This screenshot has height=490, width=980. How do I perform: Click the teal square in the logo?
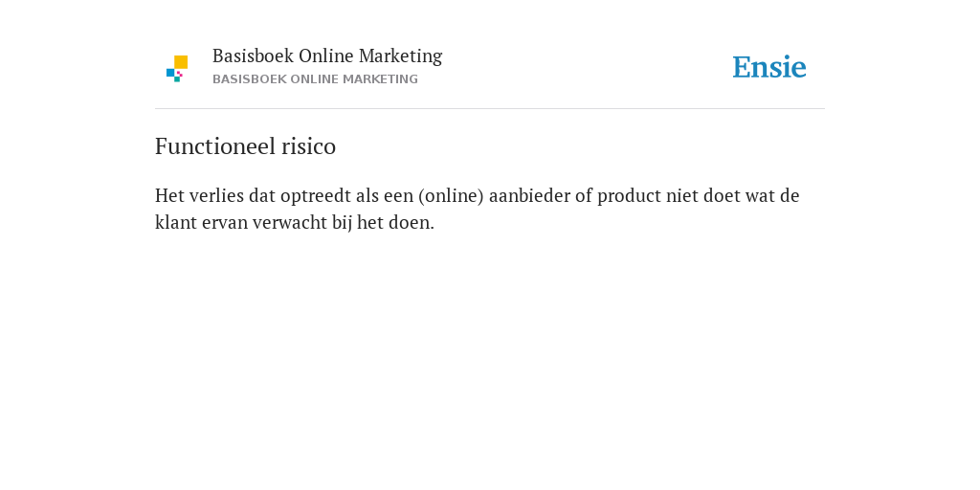(177, 79)
